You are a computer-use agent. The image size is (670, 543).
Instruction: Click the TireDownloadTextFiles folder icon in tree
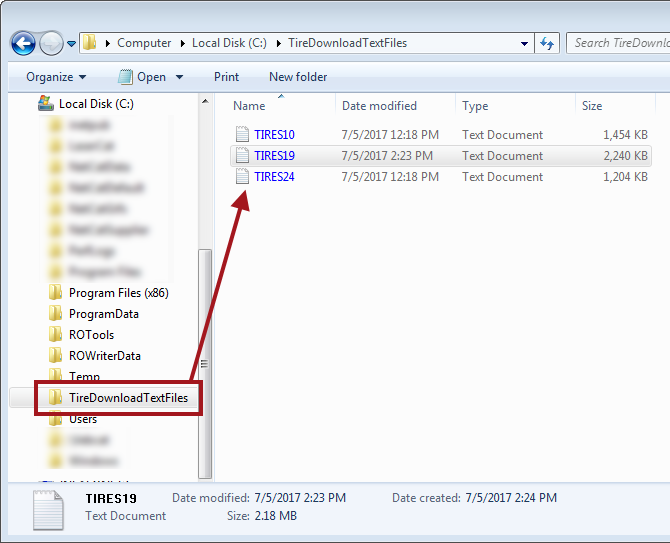[x=56, y=397]
